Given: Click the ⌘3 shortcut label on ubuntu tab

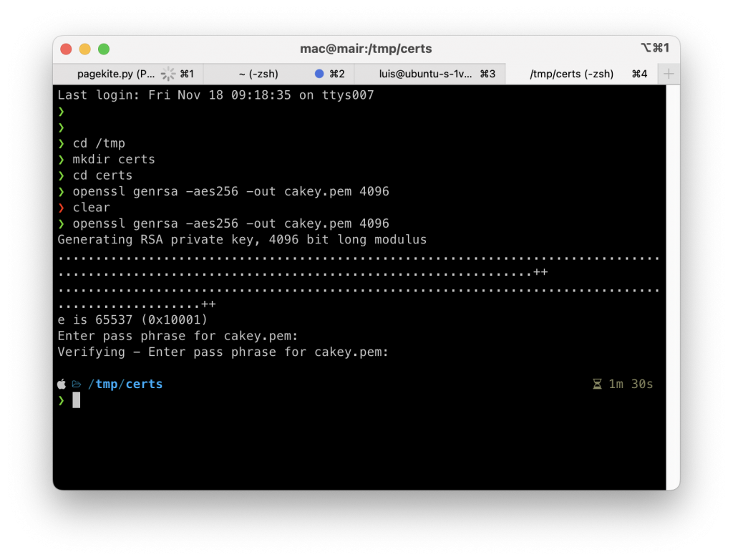Looking at the screenshot, I should (487, 74).
